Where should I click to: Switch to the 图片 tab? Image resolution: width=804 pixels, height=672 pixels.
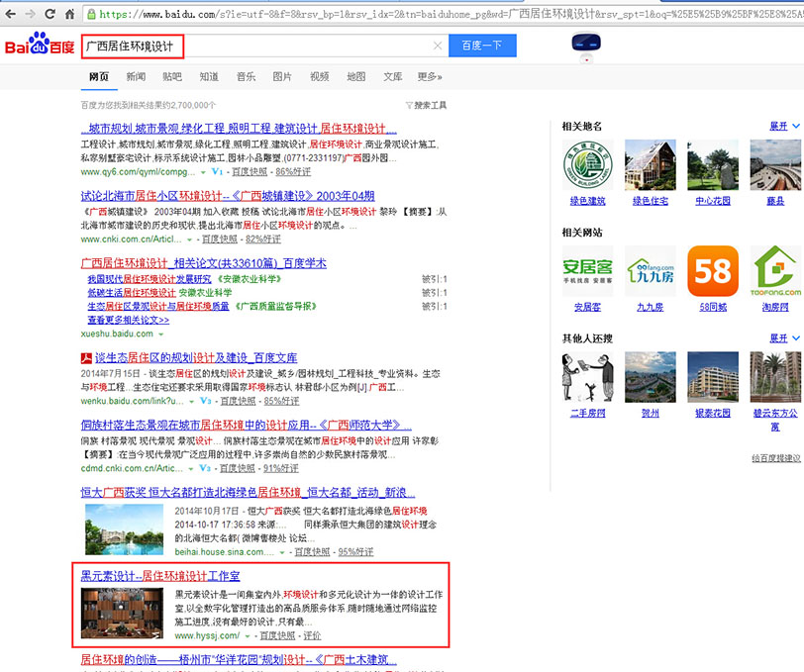click(282, 77)
